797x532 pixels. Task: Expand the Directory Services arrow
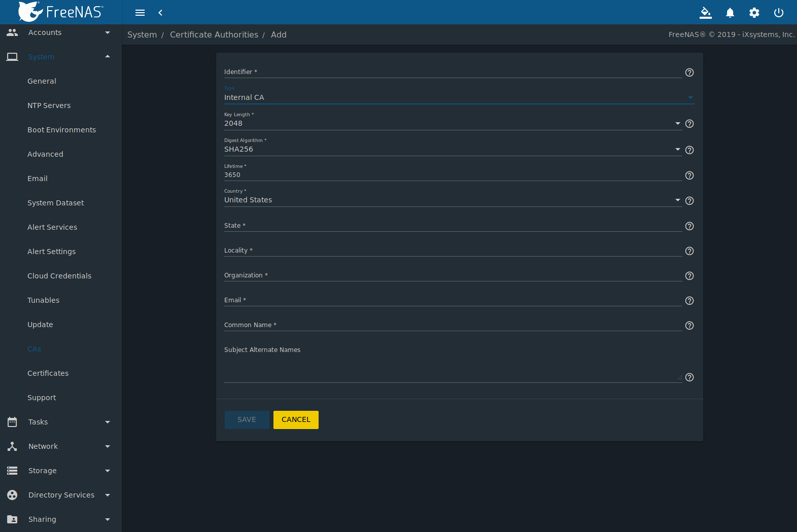(x=108, y=495)
